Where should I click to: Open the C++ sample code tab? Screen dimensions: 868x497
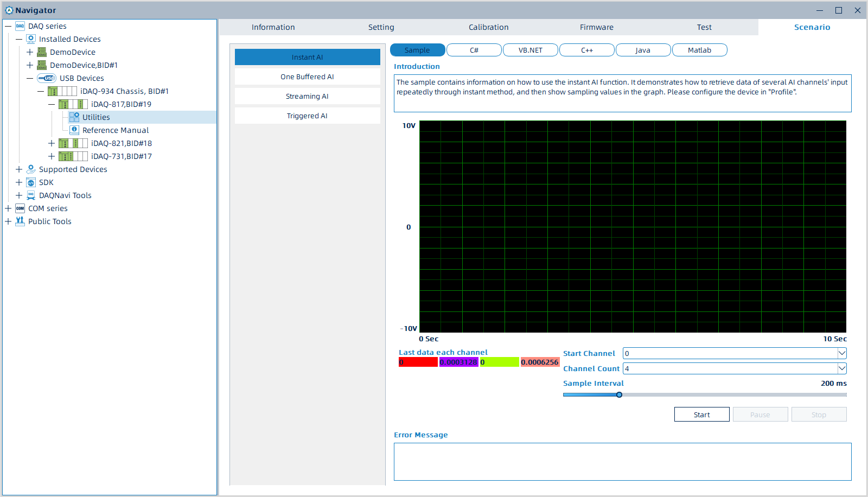point(586,49)
